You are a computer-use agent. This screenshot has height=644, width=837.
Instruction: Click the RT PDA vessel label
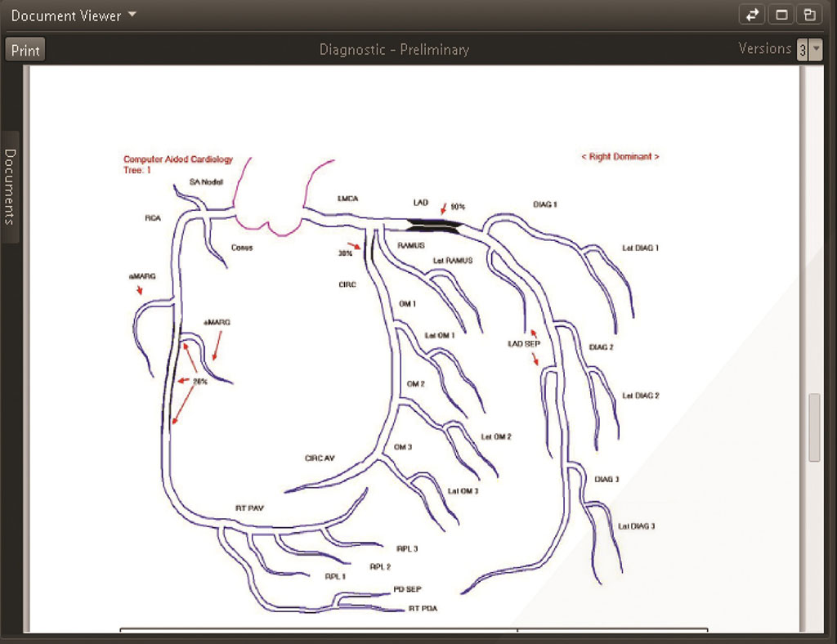coord(423,608)
